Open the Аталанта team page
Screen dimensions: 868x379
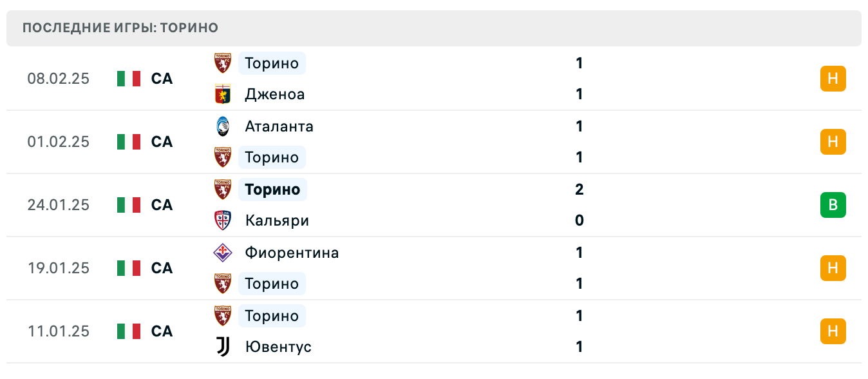pyautogui.click(x=278, y=126)
